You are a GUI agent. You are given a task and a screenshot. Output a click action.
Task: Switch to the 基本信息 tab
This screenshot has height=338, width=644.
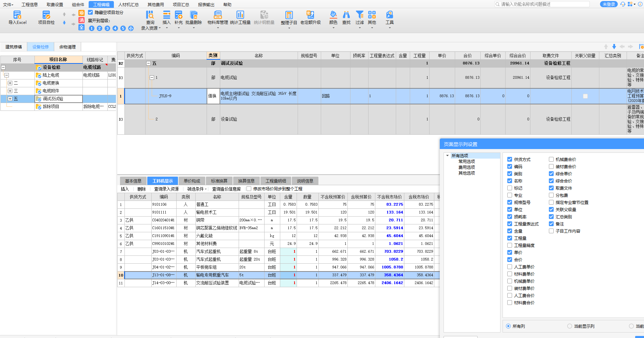133,181
